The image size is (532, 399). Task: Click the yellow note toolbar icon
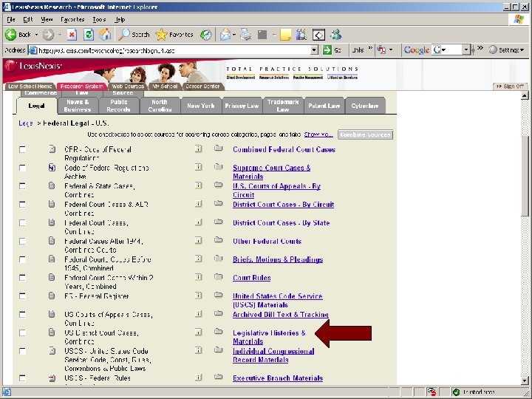click(x=285, y=34)
